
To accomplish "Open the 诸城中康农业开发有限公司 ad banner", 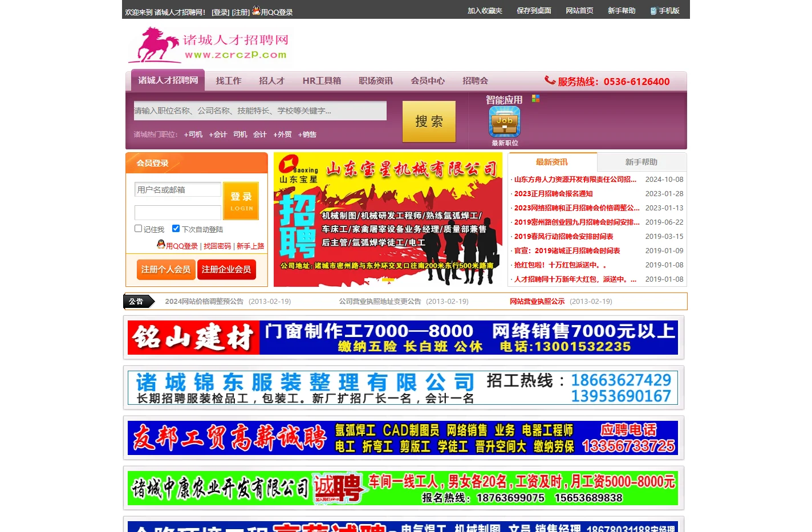I will 403,488.
